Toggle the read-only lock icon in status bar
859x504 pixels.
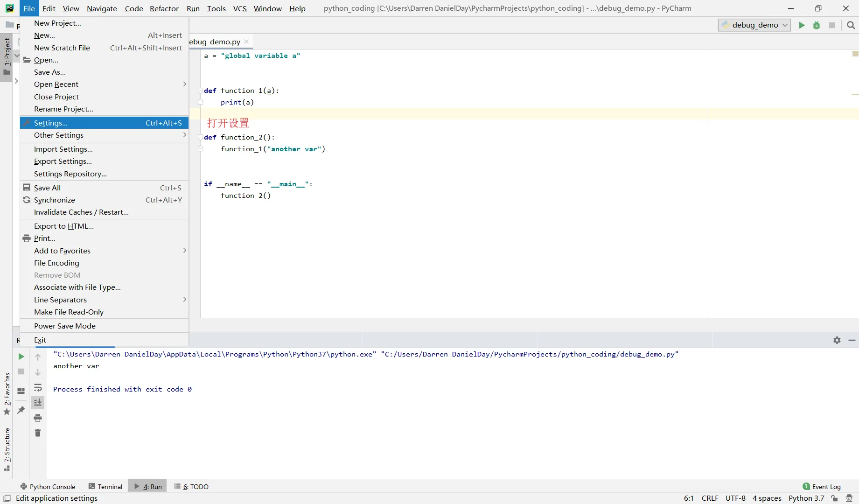point(835,498)
